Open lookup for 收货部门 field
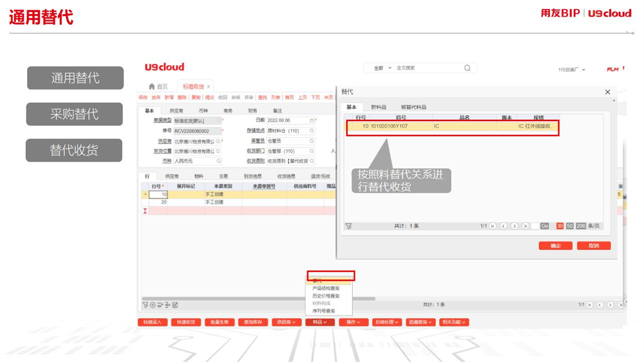 pyautogui.click(x=312, y=151)
